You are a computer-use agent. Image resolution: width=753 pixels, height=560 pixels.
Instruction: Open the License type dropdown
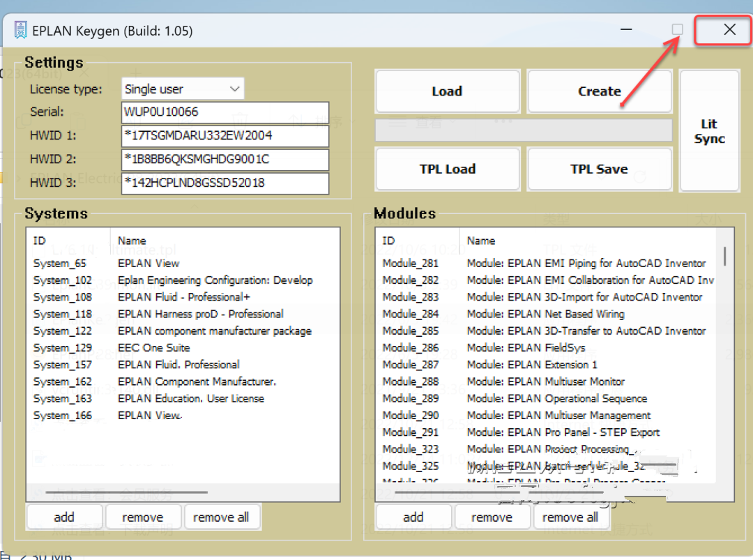tap(183, 89)
